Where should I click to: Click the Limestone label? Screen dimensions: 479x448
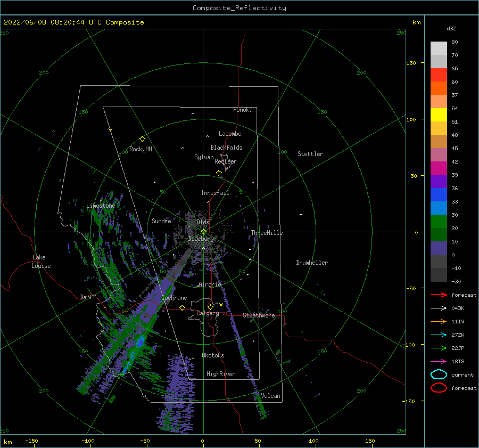101,206
